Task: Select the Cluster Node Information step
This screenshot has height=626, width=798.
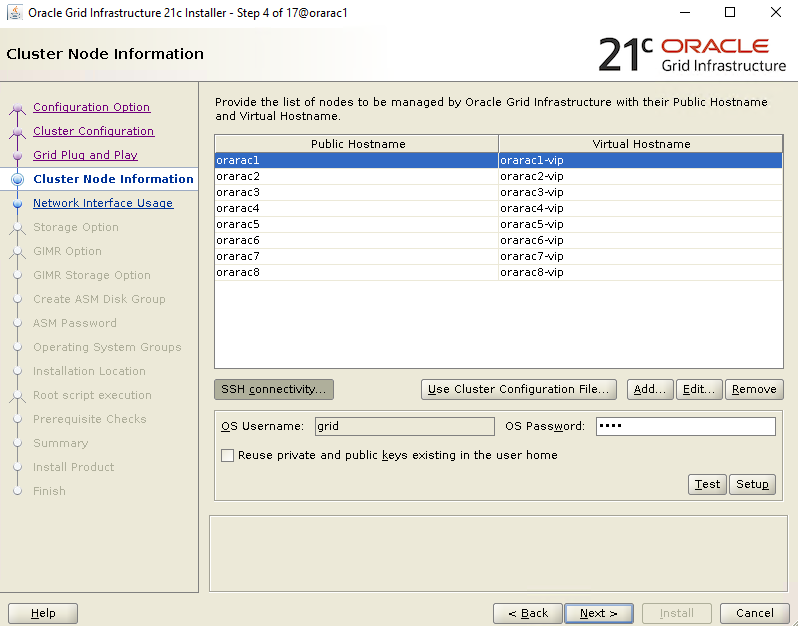Action: point(113,179)
